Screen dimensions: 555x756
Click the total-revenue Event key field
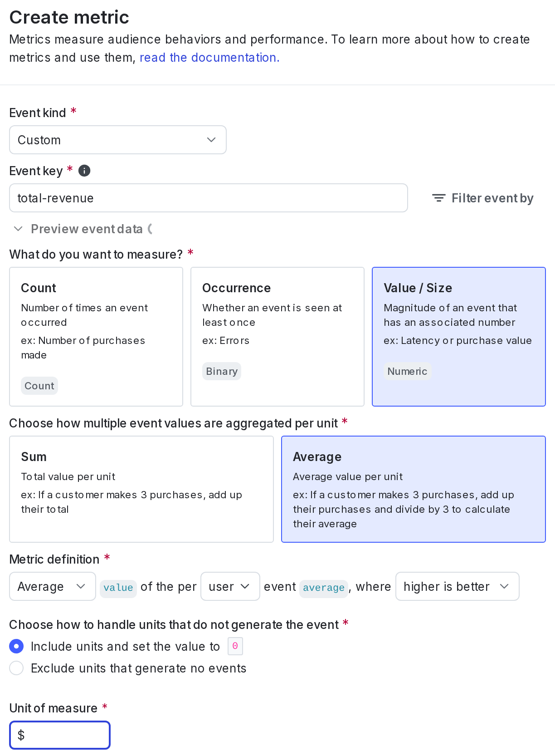point(208,198)
